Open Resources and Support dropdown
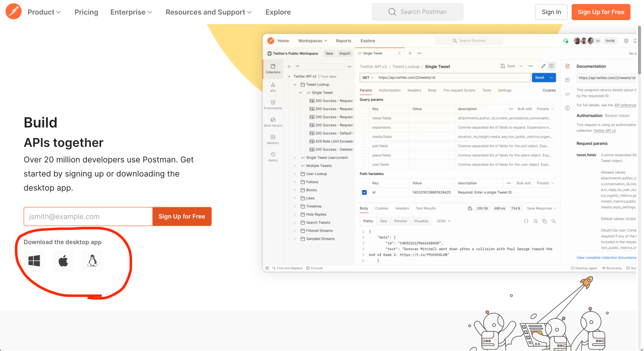 click(208, 12)
